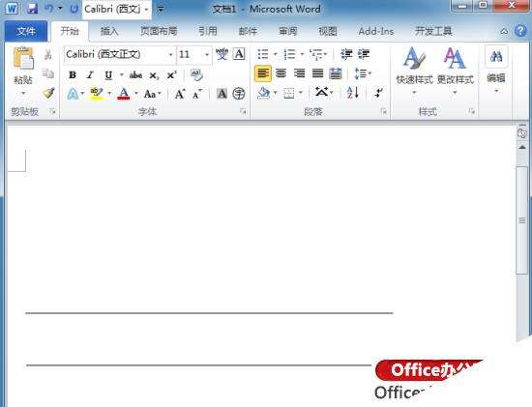Decrease paragraph indent

[x=346, y=54]
